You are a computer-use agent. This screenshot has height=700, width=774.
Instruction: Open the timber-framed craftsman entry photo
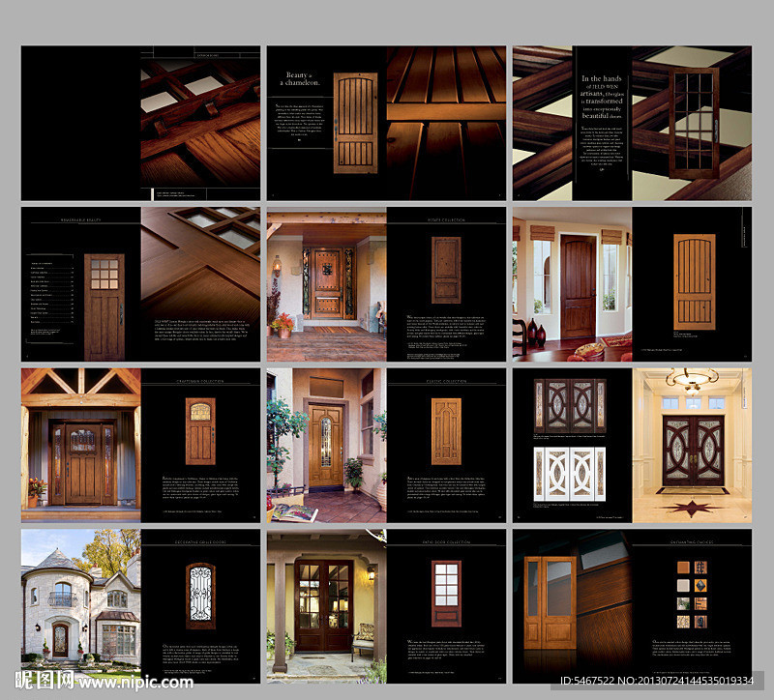coord(81,446)
